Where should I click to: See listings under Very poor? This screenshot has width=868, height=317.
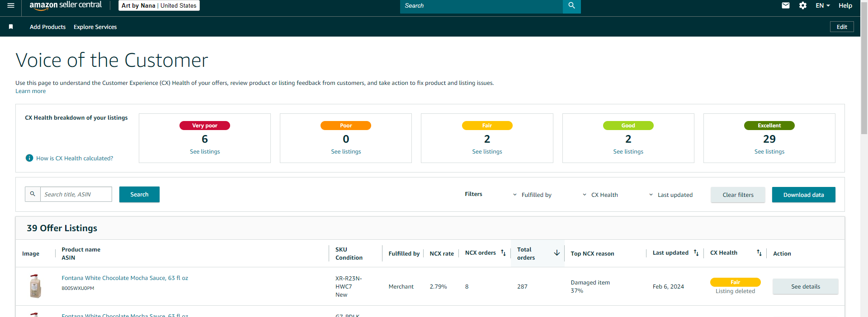[x=205, y=151]
